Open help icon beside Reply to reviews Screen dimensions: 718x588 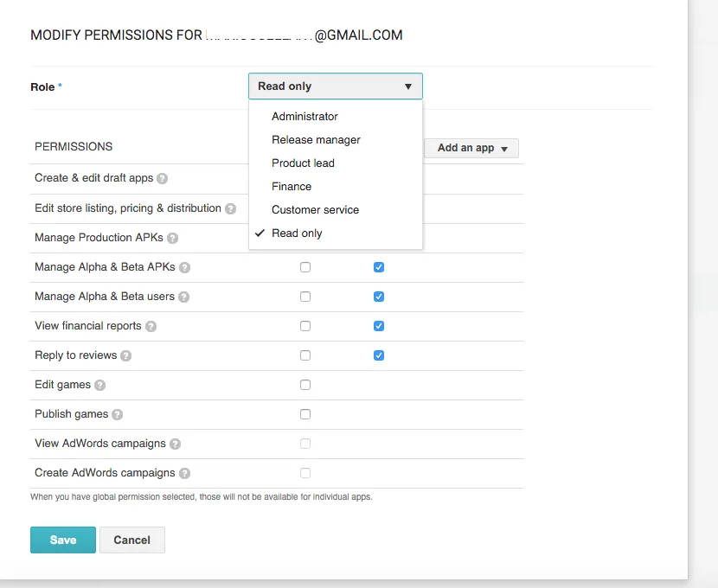(126, 355)
